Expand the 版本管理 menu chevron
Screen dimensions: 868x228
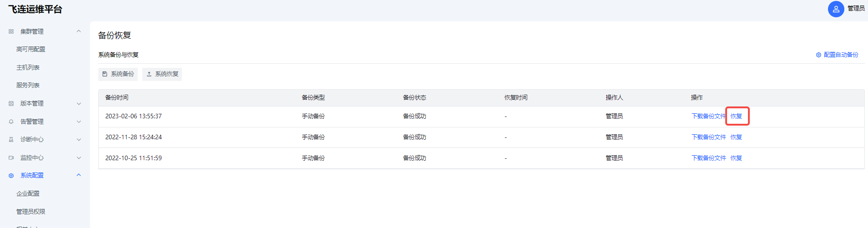pyautogui.click(x=79, y=104)
